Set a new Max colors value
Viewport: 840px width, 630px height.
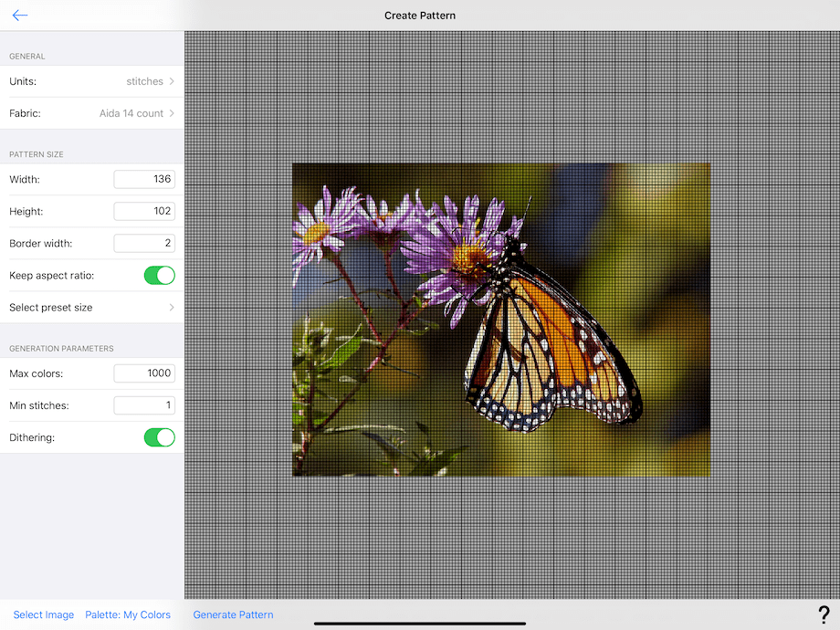tap(143, 373)
